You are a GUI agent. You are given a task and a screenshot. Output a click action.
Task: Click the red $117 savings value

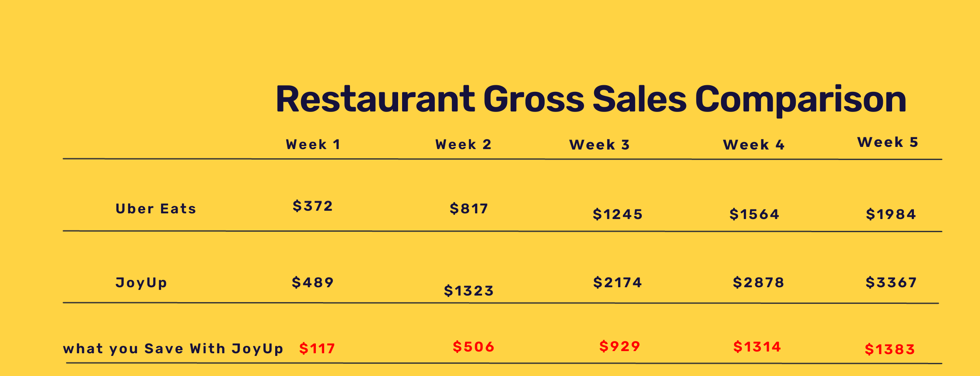317,348
